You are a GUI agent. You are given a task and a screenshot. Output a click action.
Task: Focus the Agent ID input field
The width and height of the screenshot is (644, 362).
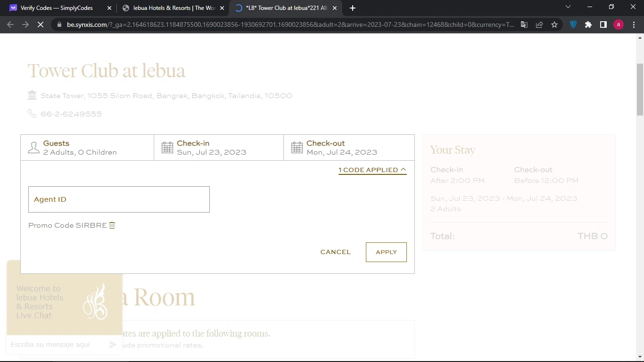(x=119, y=199)
